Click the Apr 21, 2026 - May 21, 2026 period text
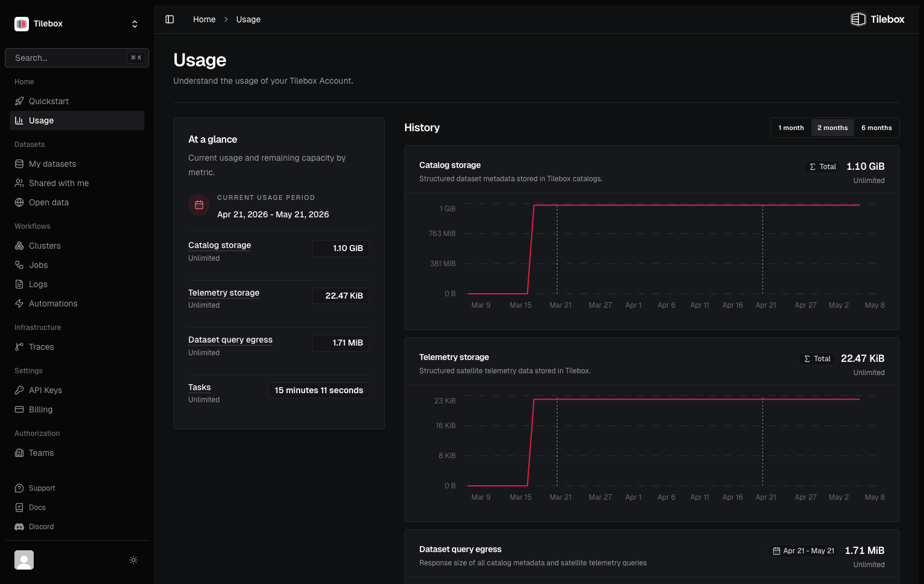Image resolution: width=924 pixels, height=584 pixels. 273,214
